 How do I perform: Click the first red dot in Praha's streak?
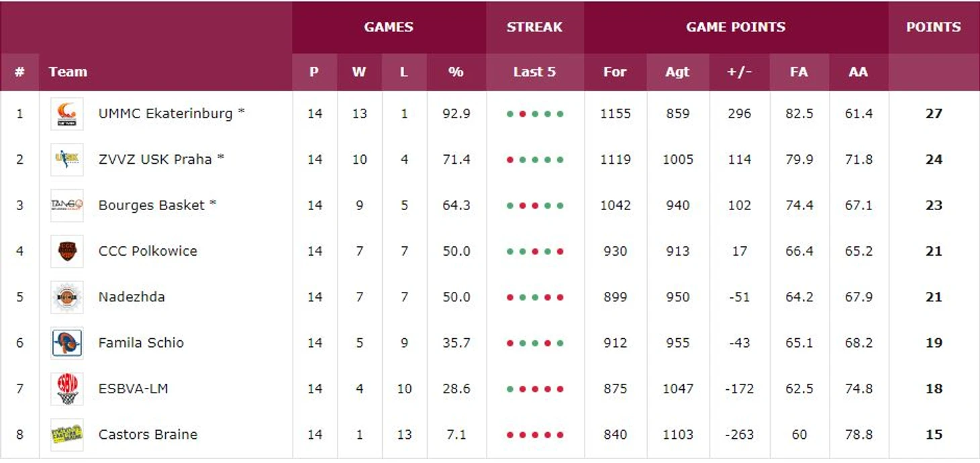pos(510,160)
